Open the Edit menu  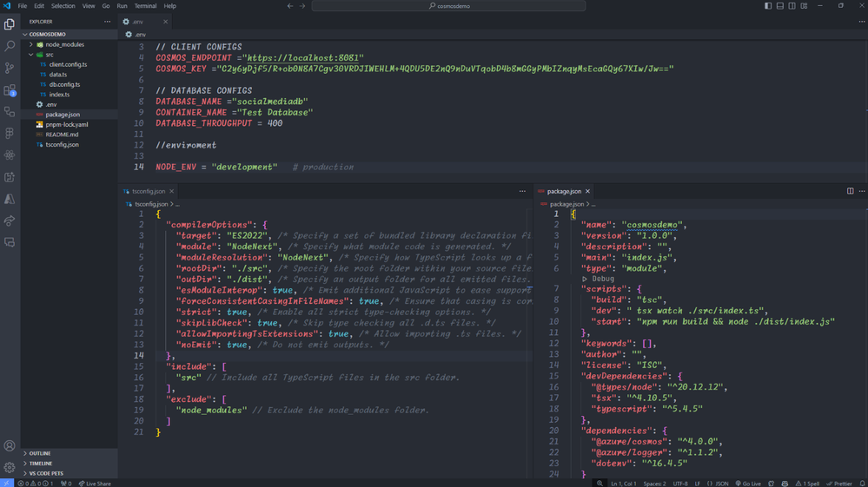pyautogui.click(x=39, y=6)
